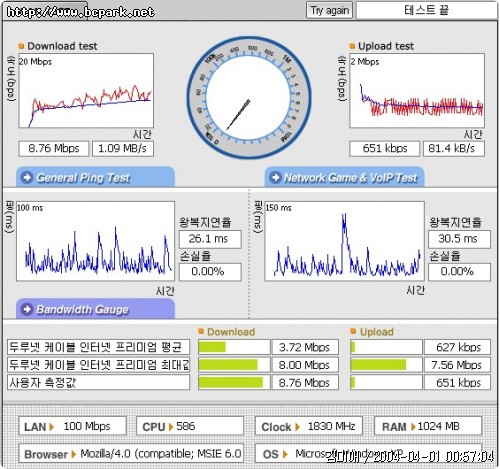Select the Bandwidth Gauge tab

coord(95,309)
